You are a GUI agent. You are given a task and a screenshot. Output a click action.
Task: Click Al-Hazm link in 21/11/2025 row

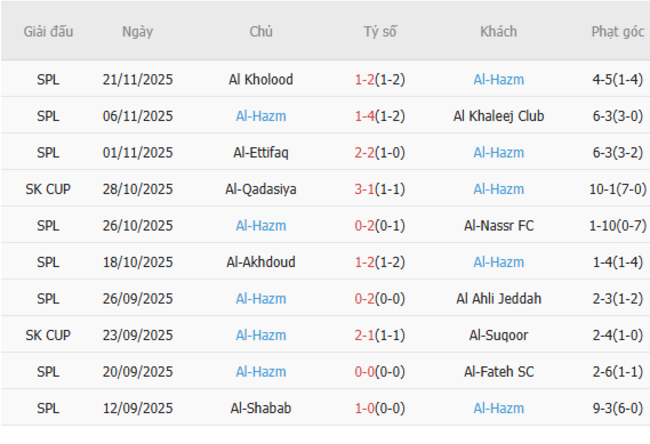pos(498,79)
